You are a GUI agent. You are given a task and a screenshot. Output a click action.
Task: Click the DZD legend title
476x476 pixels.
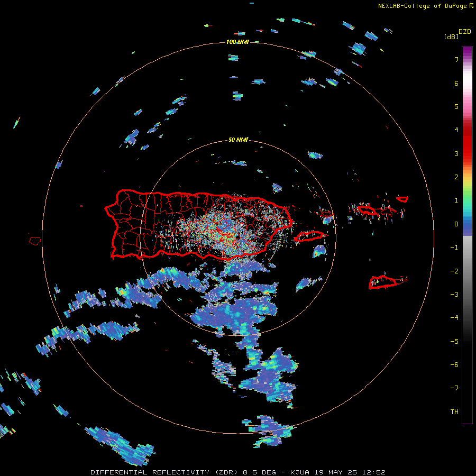464,32
